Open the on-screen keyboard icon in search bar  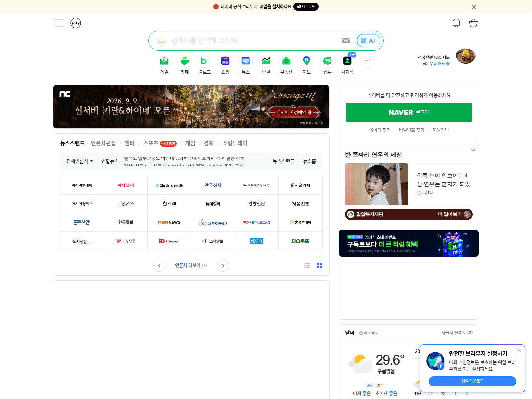click(346, 41)
